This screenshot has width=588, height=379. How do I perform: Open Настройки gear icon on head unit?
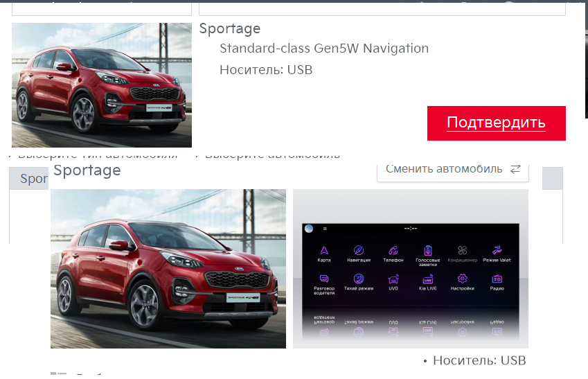(x=463, y=279)
